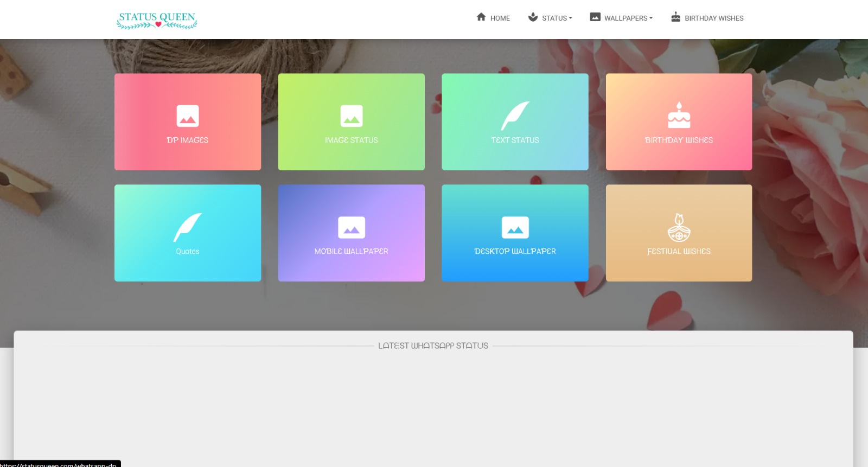
Task: Click the Status Queen logo
Action: [157, 20]
